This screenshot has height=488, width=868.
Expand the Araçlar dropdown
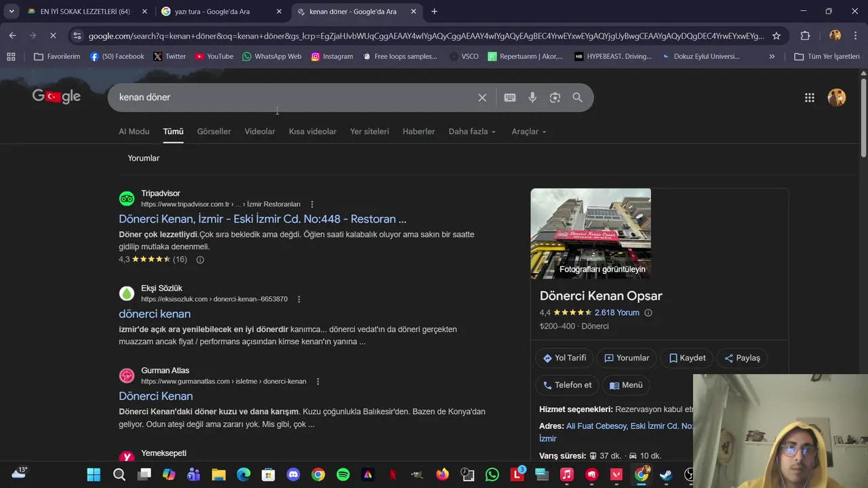529,131
